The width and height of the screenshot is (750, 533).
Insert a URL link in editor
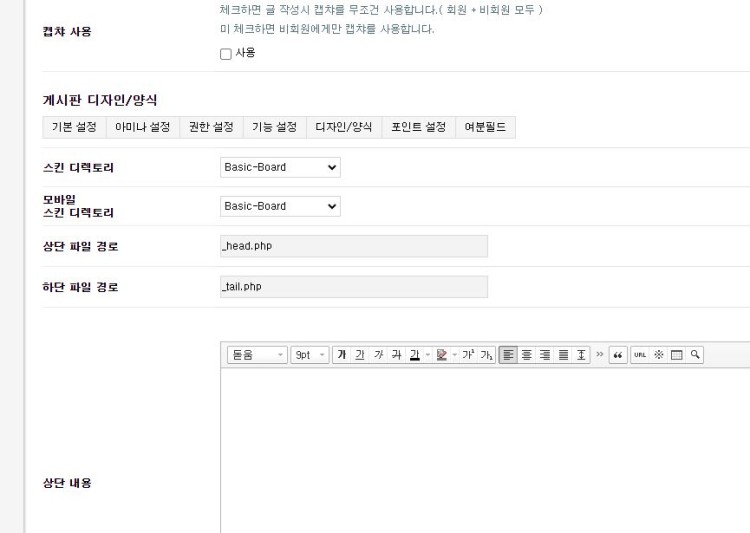(640, 355)
